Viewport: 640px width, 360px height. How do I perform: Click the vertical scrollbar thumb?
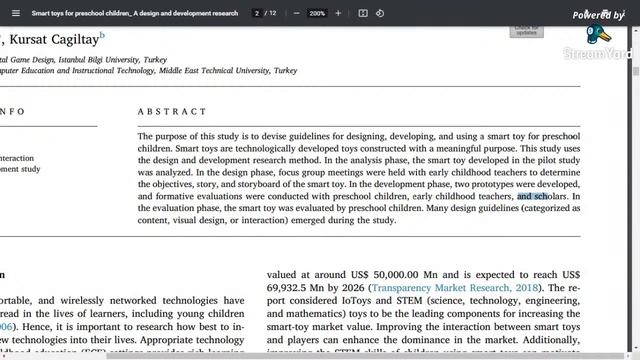(636, 71)
